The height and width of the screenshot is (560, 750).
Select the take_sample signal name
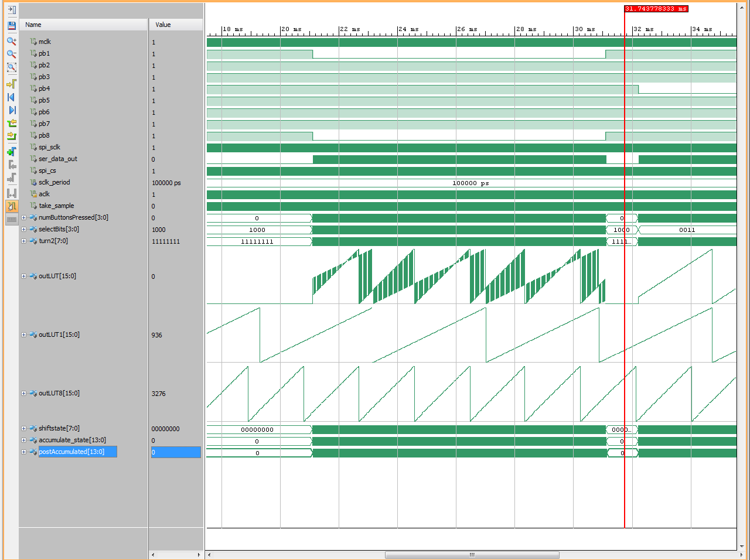coord(56,206)
